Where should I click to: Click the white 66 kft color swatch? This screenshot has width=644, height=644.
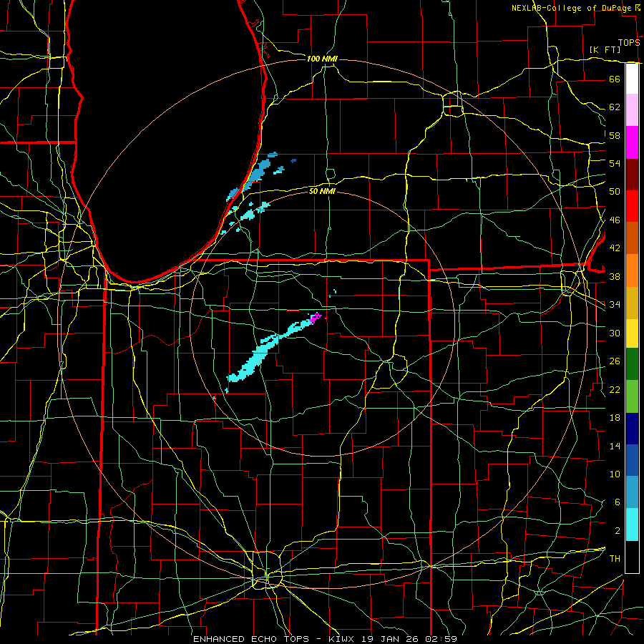click(x=632, y=79)
